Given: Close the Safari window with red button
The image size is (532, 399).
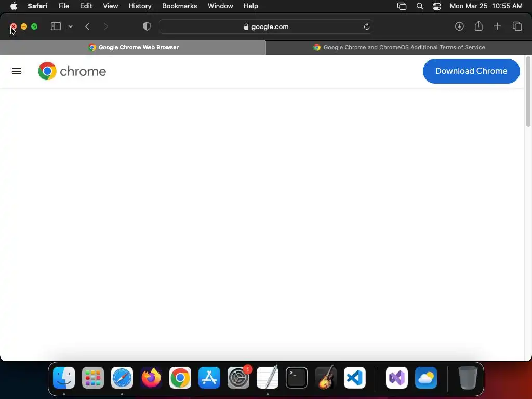Looking at the screenshot, I should click(14, 26).
